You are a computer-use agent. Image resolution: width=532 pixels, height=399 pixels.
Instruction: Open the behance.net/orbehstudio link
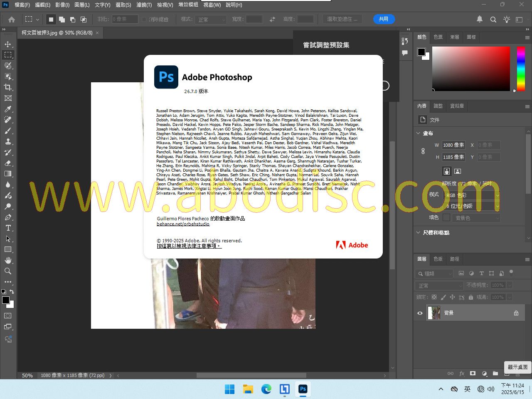pyautogui.click(x=183, y=224)
